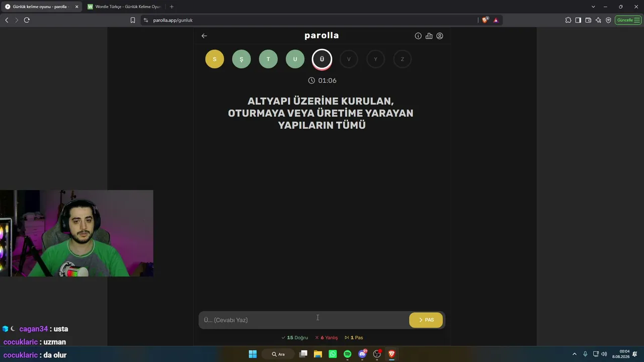Open a new browser tab

pyautogui.click(x=172, y=7)
